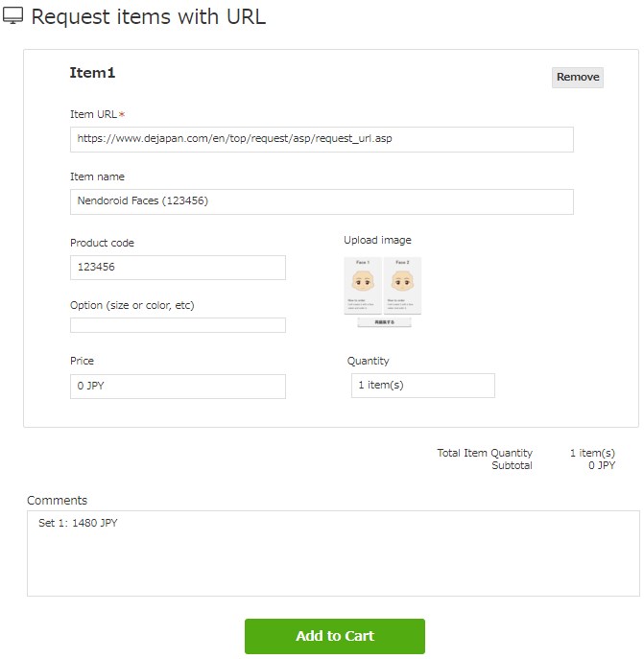Screen dimensions: 644x659
Task: Open the Face 2 uploaded image thumbnail
Action: pos(402,286)
